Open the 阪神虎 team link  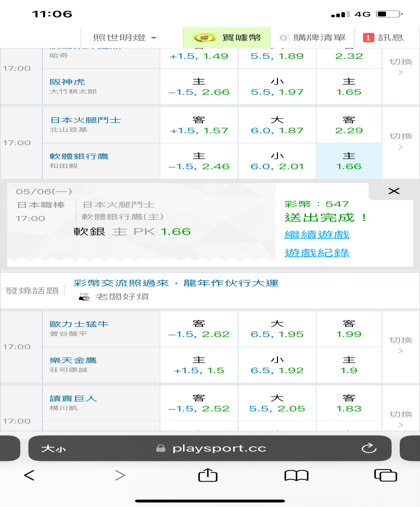click(x=67, y=82)
